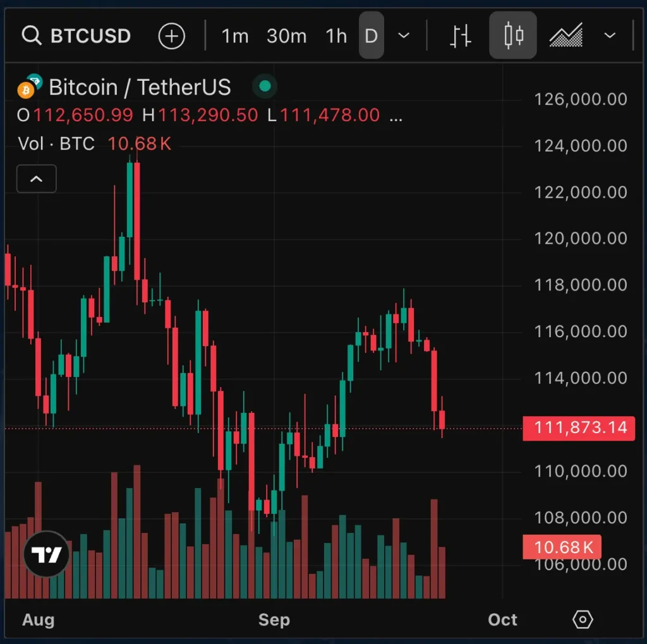Click the Vol · BTC indicator label
Screen dimensions: 647x644
[56, 144]
